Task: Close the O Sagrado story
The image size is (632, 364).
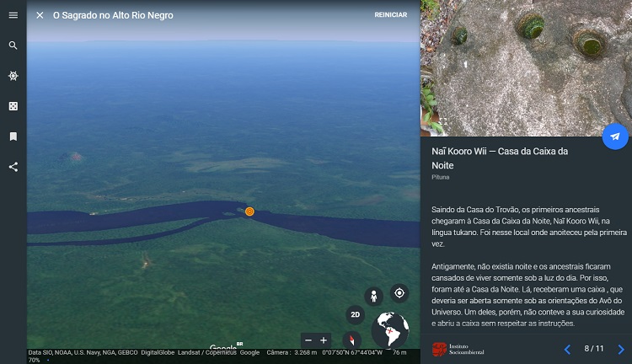Action: click(40, 15)
